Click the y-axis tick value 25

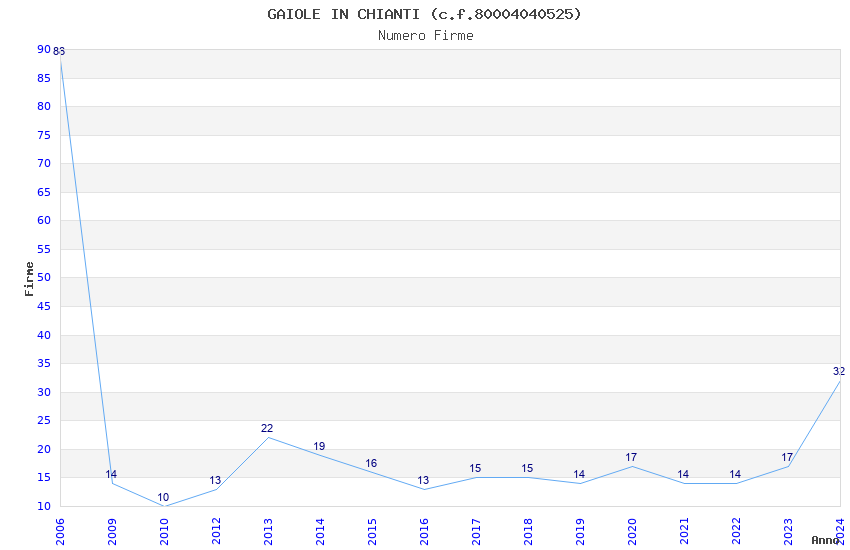click(x=44, y=420)
